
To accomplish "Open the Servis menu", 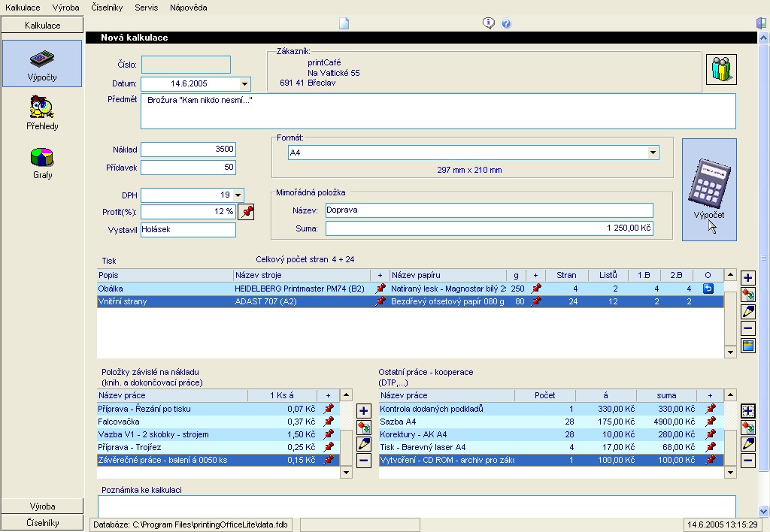I will click(x=147, y=8).
